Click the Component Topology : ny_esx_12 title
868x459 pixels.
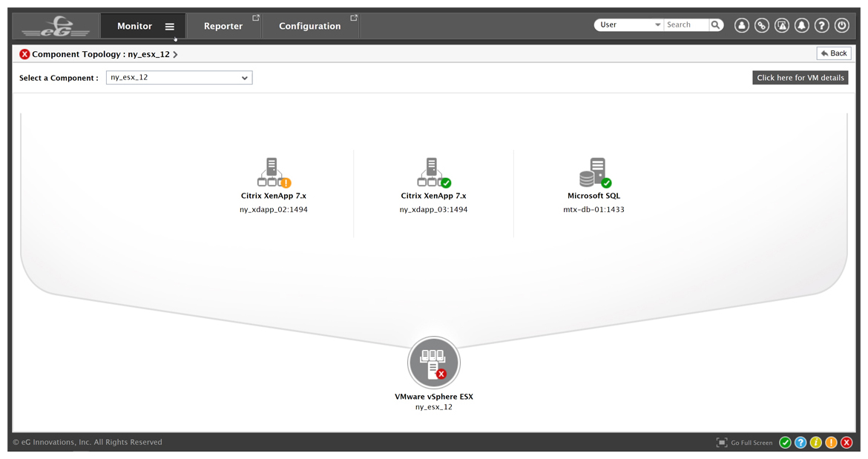pyautogui.click(x=101, y=54)
